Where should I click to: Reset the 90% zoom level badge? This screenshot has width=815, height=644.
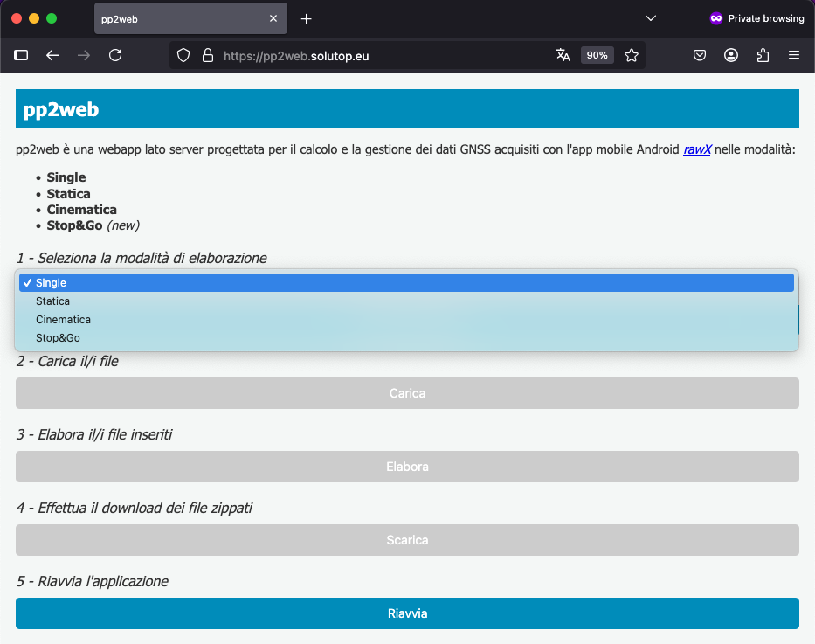(x=597, y=55)
